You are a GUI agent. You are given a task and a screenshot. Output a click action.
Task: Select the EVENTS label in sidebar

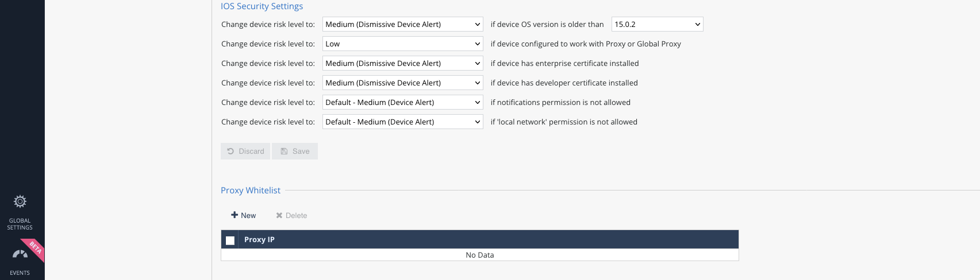(20, 273)
